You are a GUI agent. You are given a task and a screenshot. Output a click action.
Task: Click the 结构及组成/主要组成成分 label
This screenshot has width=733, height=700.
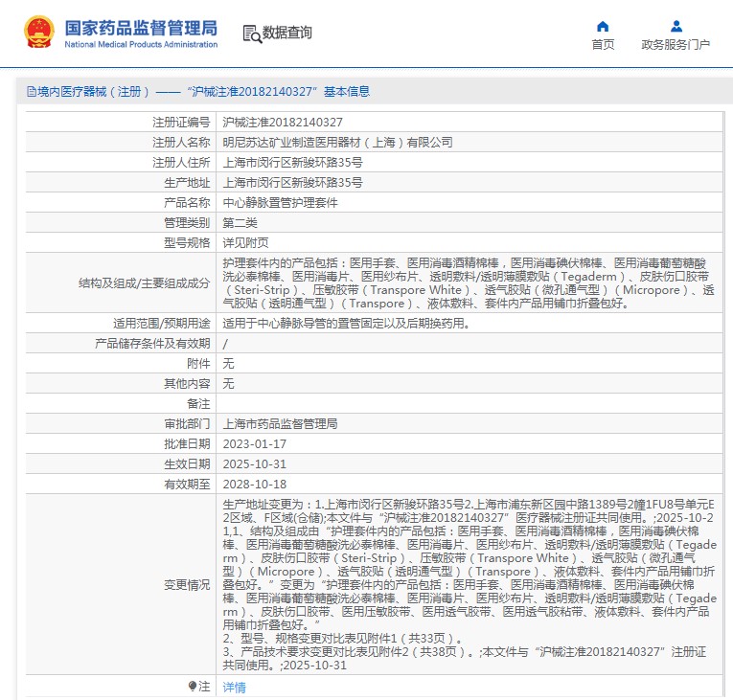tap(145, 283)
